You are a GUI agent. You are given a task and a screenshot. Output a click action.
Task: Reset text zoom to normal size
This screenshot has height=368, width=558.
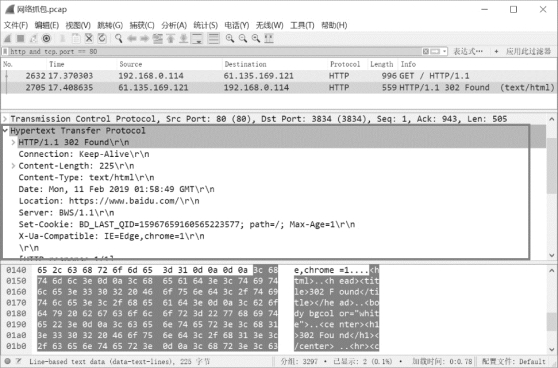click(256, 38)
